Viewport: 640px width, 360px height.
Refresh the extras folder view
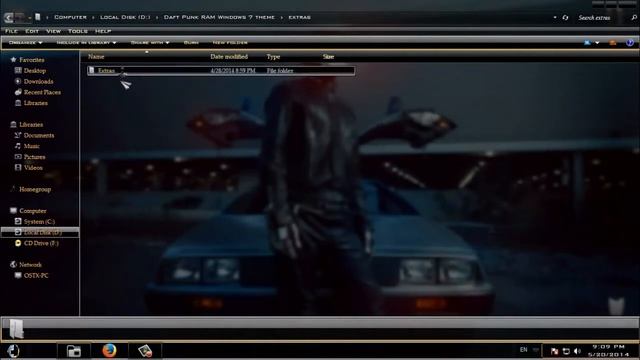coord(565,18)
